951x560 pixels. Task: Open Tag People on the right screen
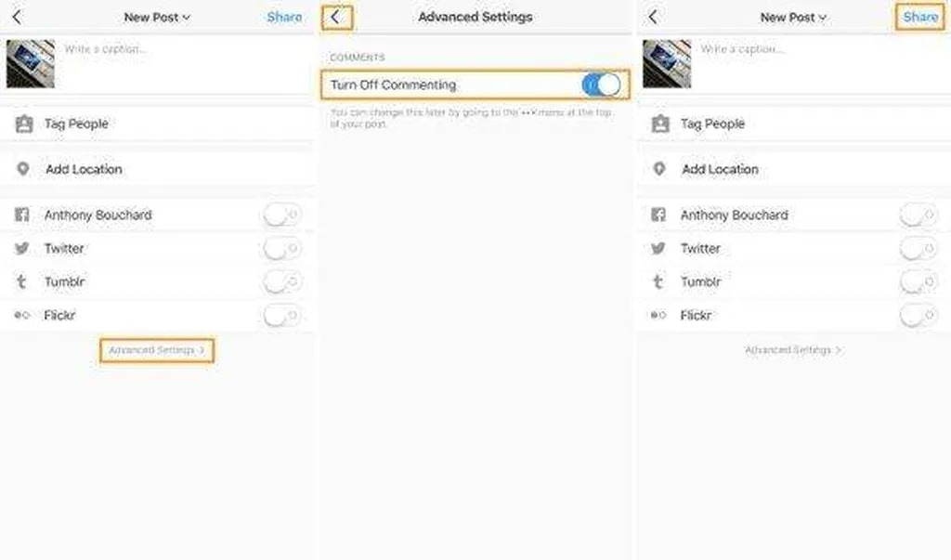point(712,124)
